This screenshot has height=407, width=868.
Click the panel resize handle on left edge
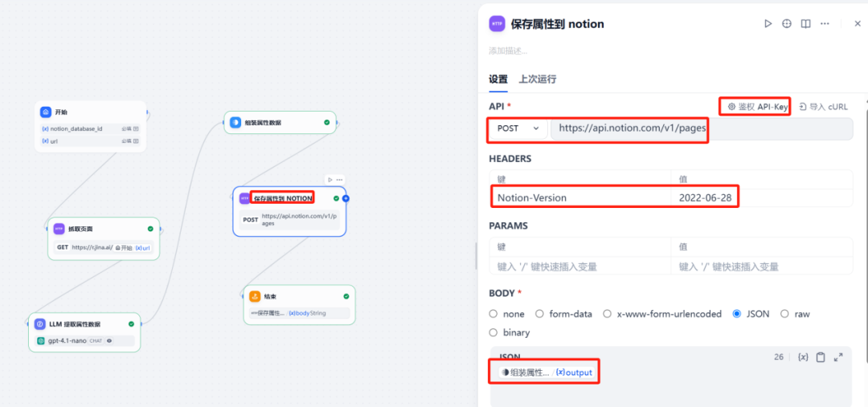pyautogui.click(x=476, y=255)
